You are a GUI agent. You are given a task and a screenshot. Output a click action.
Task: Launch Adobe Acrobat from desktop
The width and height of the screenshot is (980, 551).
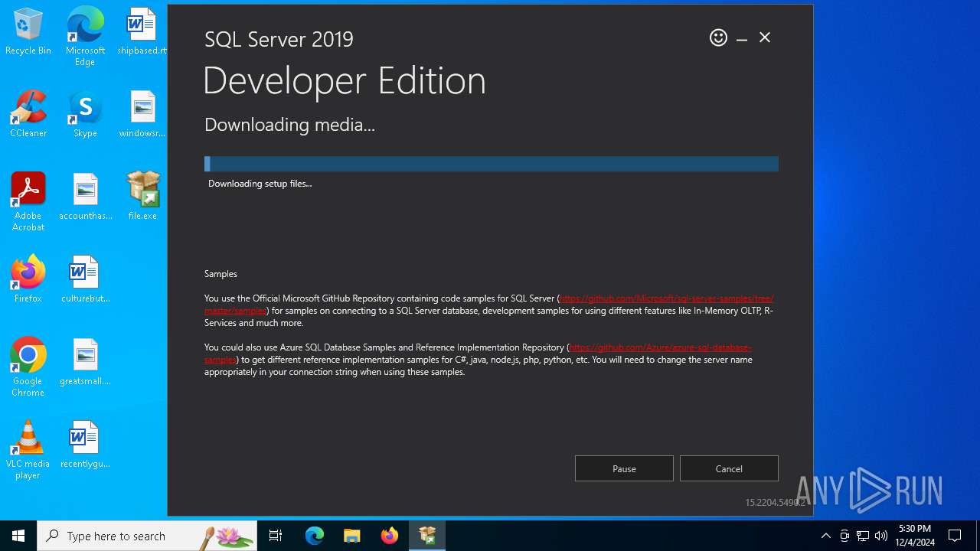[28, 202]
